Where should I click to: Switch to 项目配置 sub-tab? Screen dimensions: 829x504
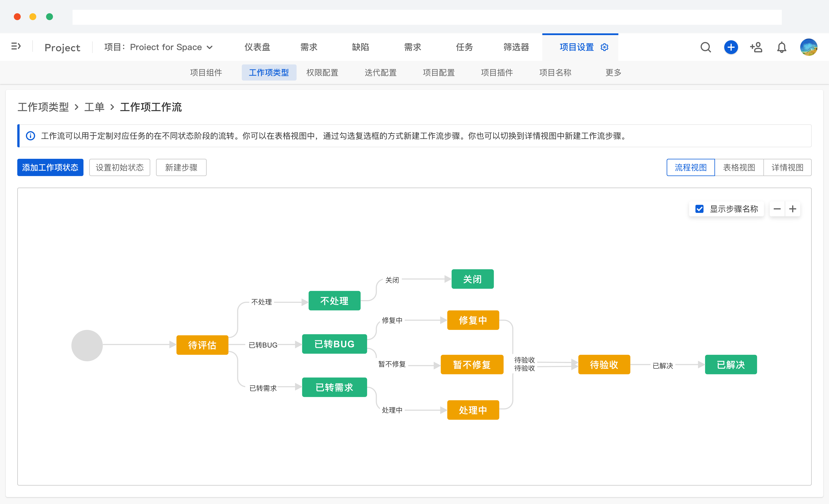click(x=439, y=72)
